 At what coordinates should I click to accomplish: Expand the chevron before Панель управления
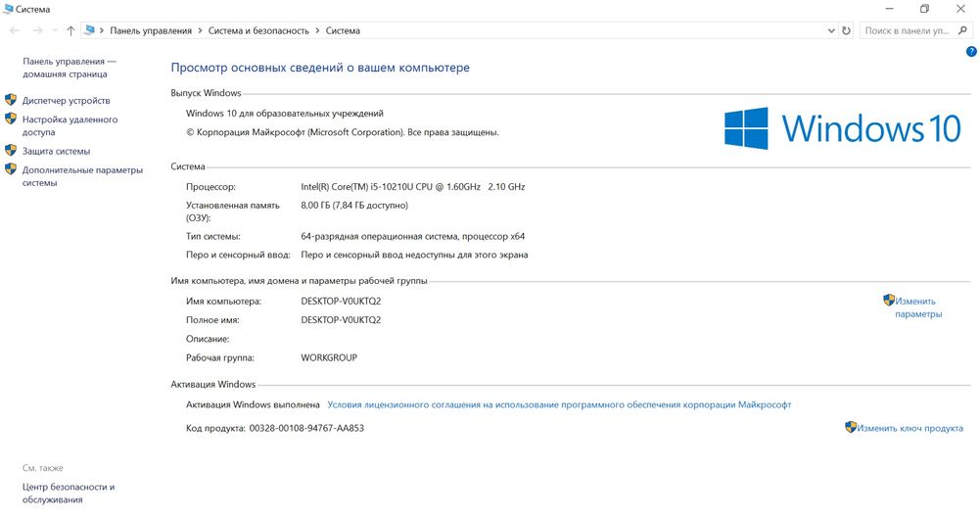pos(102,30)
